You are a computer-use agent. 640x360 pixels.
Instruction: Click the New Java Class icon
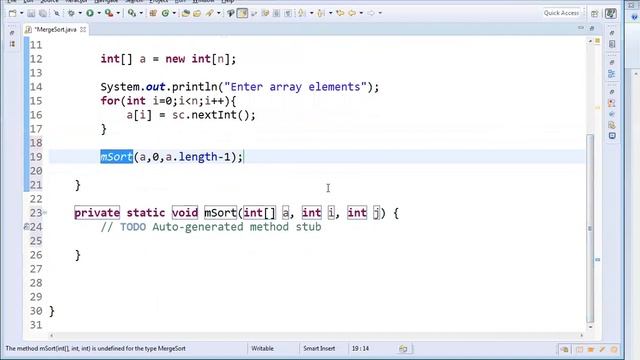[x=165, y=13]
